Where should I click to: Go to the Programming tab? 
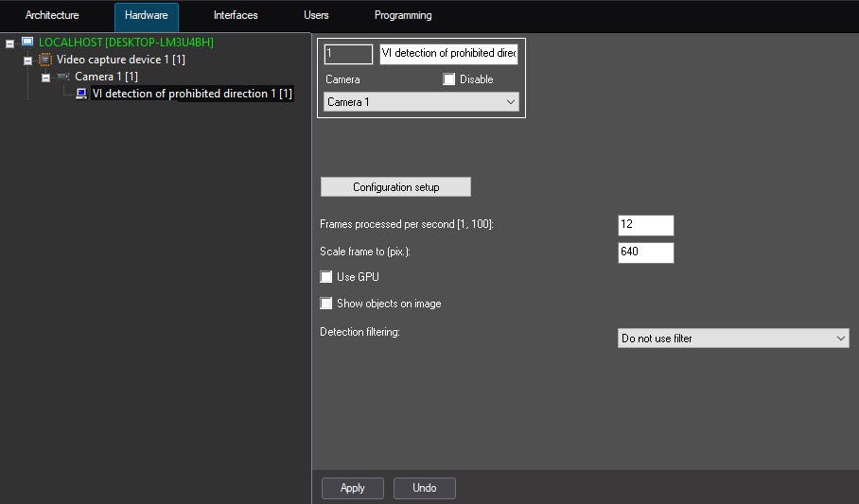pyautogui.click(x=403, y=16)
